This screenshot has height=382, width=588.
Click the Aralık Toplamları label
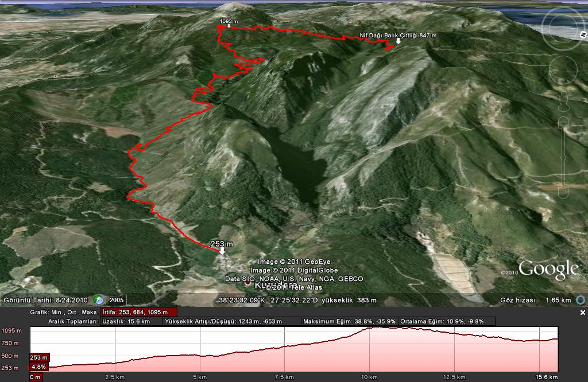(x=73, y=321)
